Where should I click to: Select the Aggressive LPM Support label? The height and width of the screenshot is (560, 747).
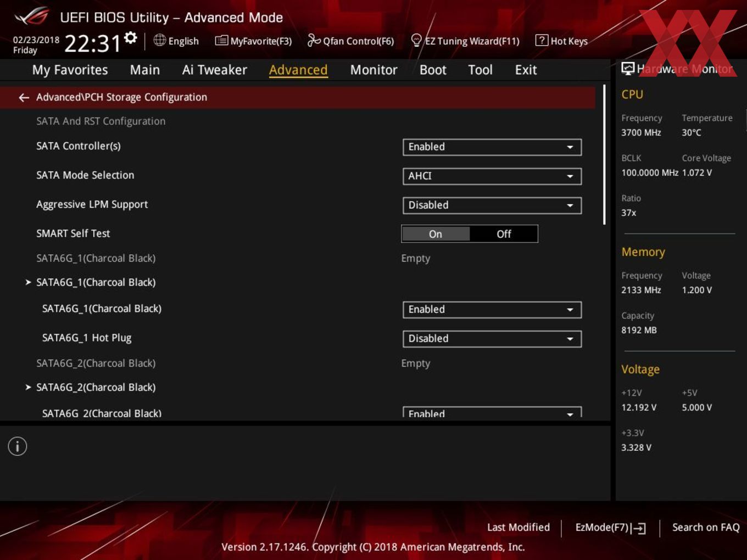pyautogui.click(x=92, y=204)
